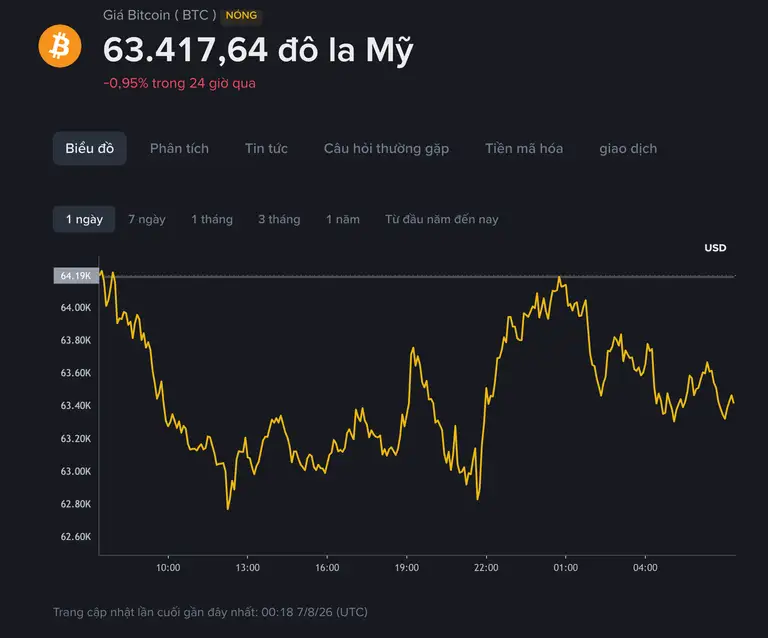Click the 10:00 time axis label

(x=168, y=567)
